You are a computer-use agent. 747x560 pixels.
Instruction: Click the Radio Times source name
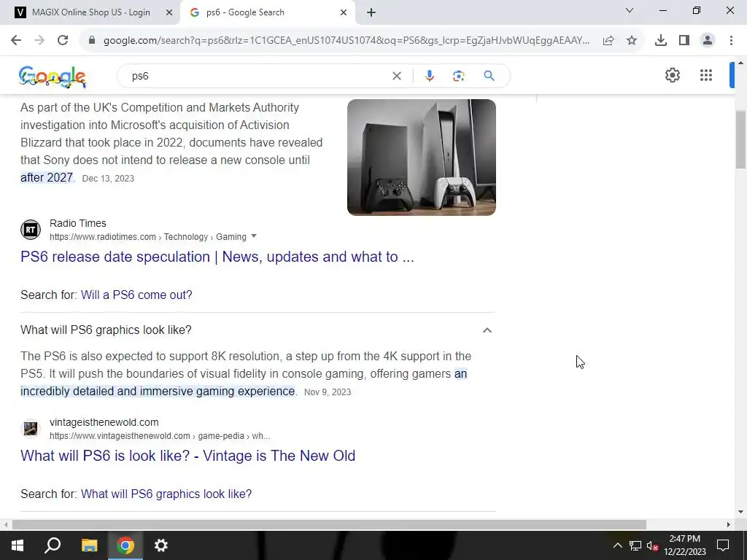click(x=77, y=223)
